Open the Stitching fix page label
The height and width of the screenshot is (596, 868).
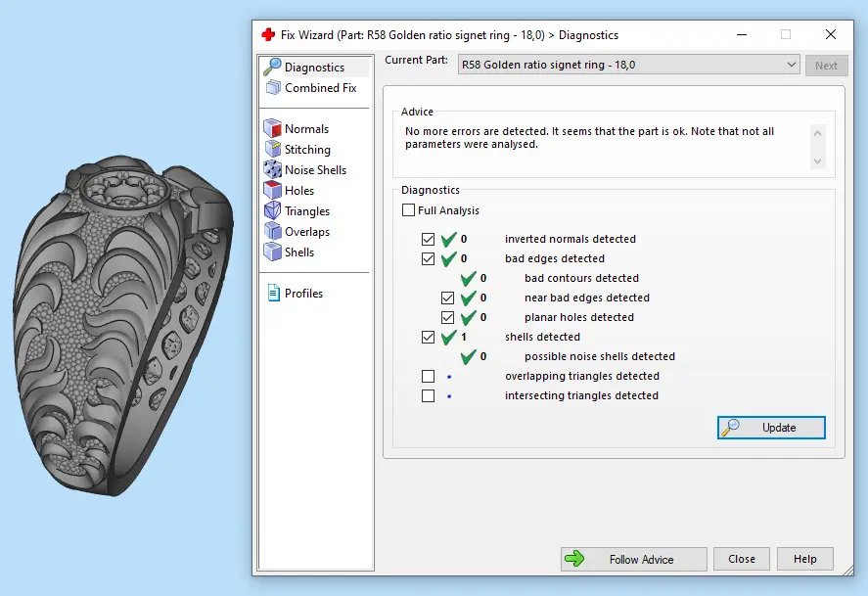pos(307,150)
